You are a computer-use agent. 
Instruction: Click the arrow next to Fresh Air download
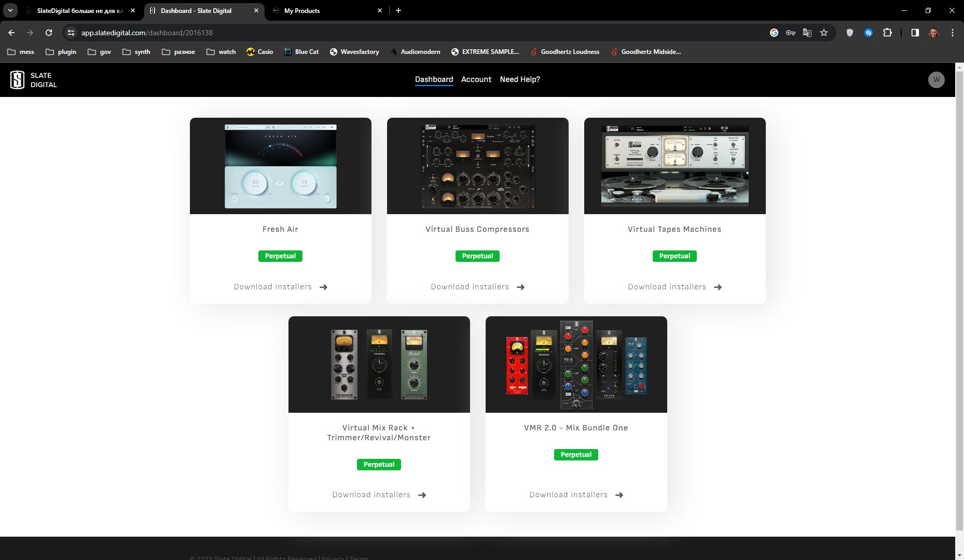pos(324,287)
